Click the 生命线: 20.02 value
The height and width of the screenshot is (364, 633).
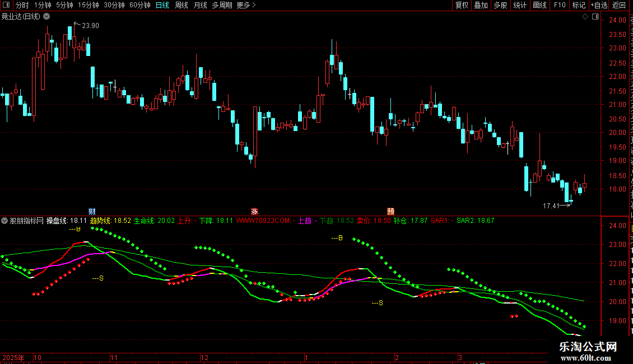pos(154,221)
